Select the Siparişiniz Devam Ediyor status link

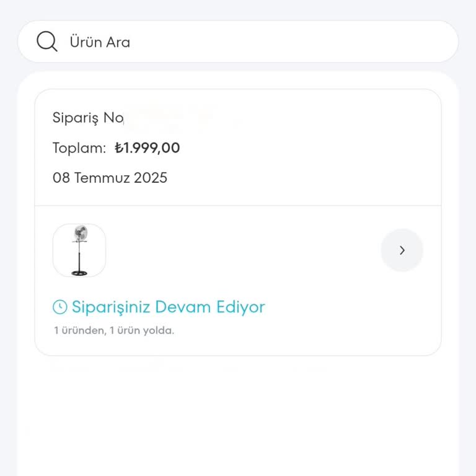coord(168,307)
